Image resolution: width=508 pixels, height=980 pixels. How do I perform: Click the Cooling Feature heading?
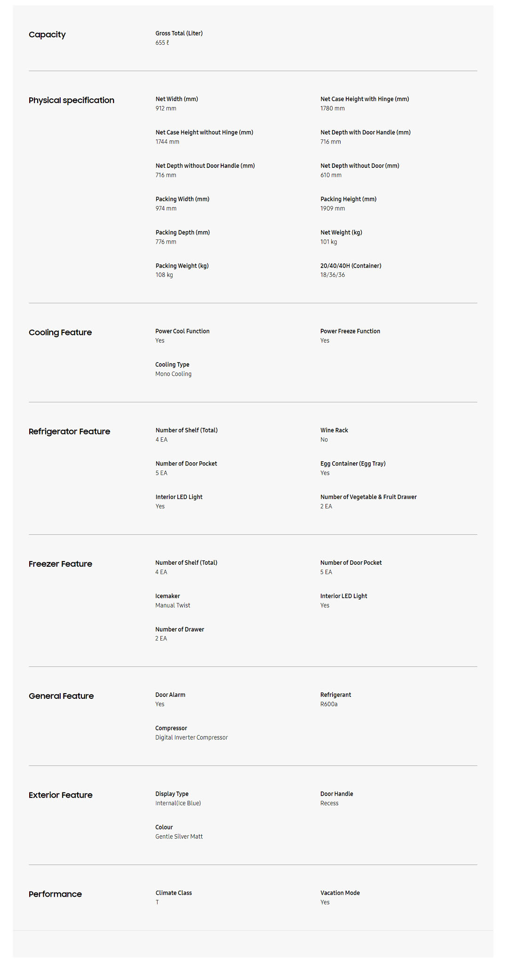point(60,333)
